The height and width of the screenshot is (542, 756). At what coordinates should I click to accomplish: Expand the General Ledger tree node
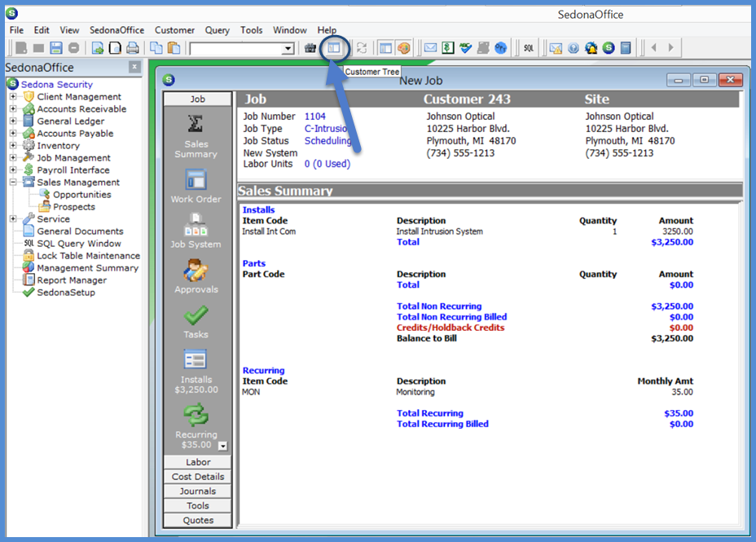point(13,121)
